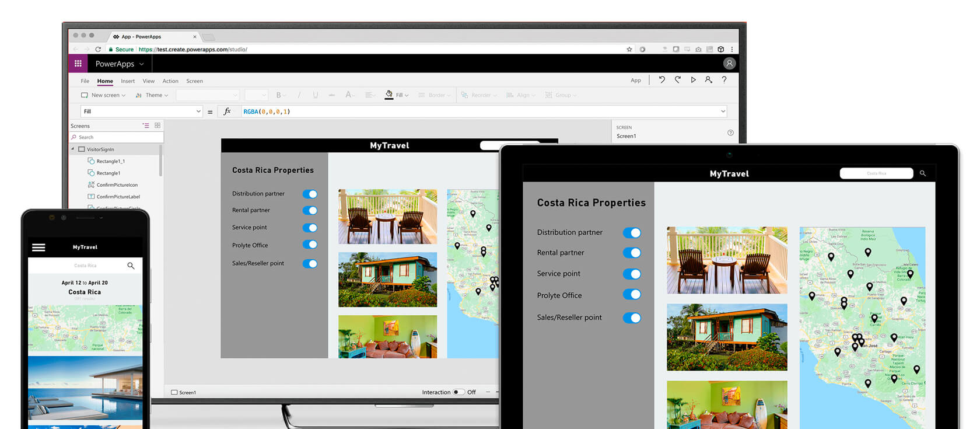Open the Theme menu button
This screenshot has width=980, height=429.
pos(152,95)
